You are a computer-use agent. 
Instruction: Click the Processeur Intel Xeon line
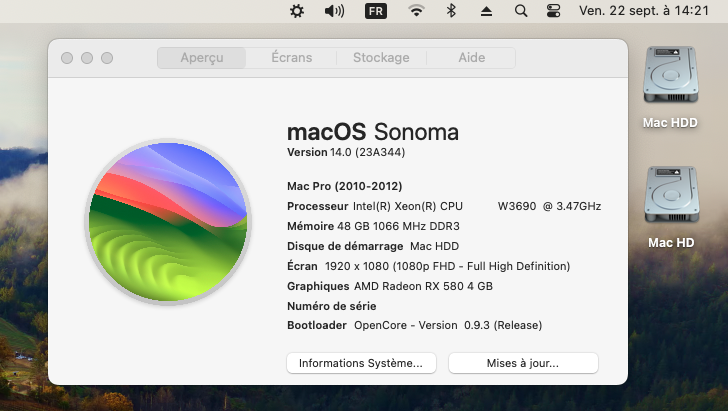click(x=444, y=206)
